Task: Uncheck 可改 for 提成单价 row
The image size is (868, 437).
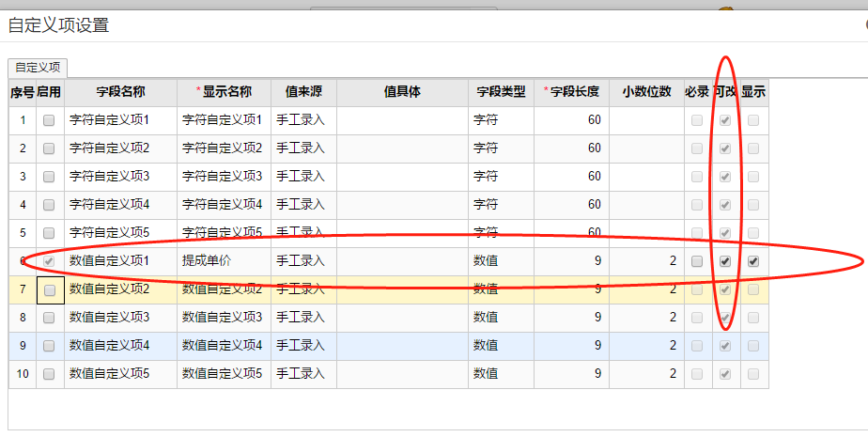Action: point(725,261)
